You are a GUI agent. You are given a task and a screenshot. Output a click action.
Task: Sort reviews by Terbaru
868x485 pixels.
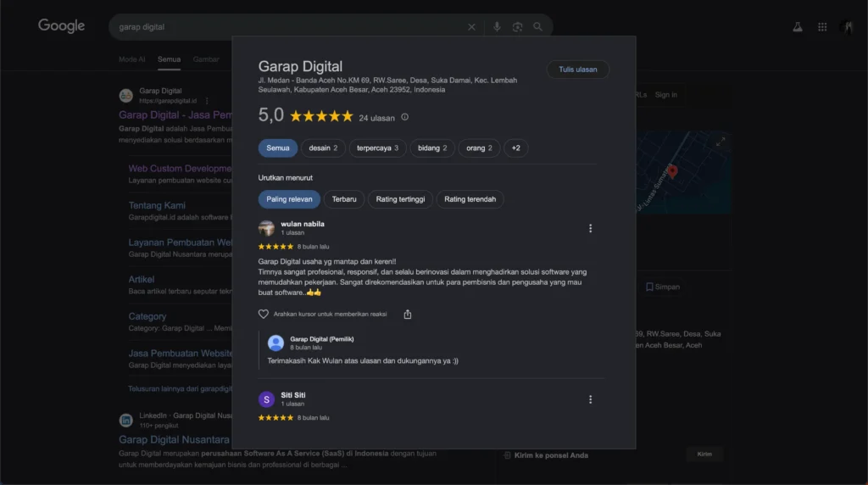(x=344, y=199)
